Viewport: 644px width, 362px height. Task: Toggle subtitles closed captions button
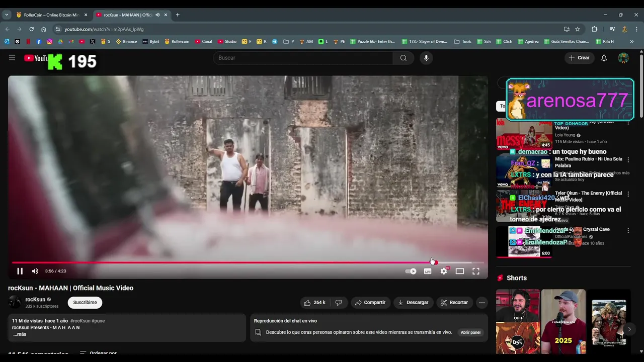[428, 271]
